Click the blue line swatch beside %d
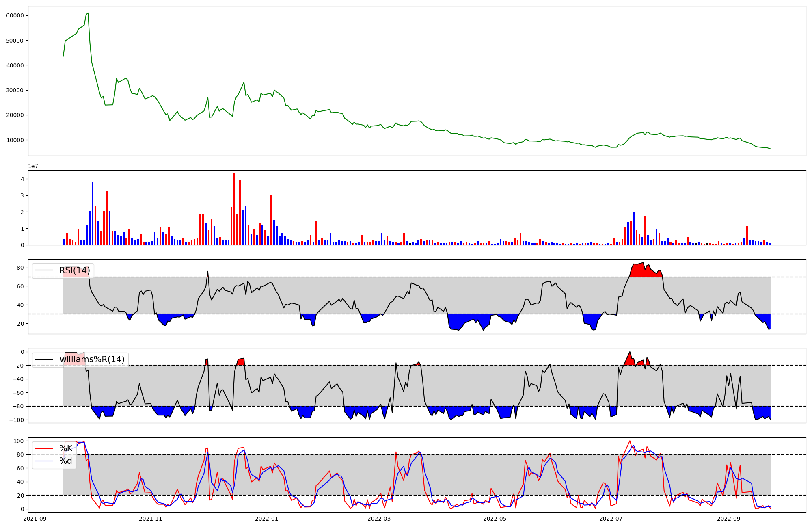Viewport: 812px width, 528px height. pos(44,461)
